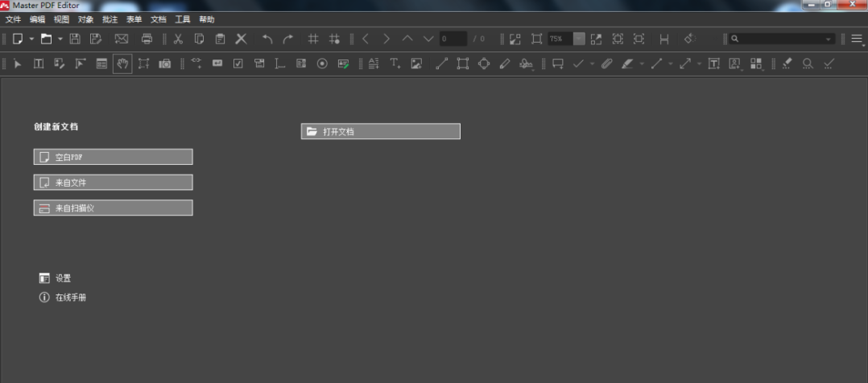
Task: Open the 批注 menu
Action: pyautogui.click(x=110, y=19)
